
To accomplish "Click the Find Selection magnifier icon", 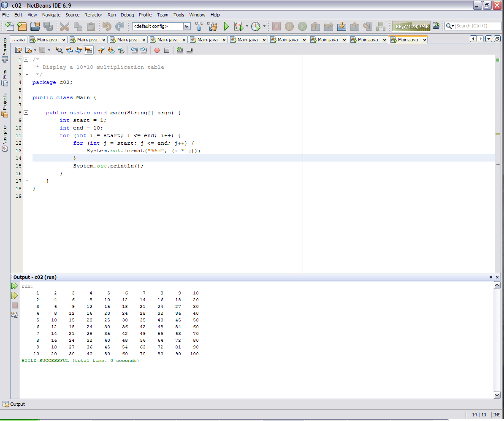I will (x=59, y=50).
